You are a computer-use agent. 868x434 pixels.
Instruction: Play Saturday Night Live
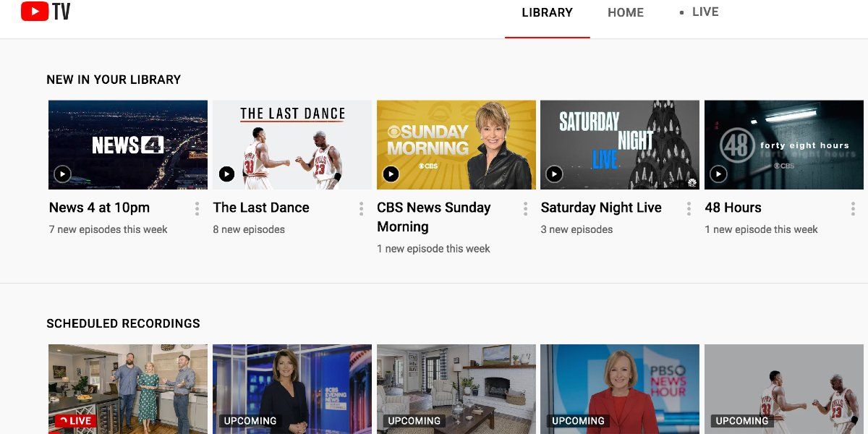[x=555, y=174]
